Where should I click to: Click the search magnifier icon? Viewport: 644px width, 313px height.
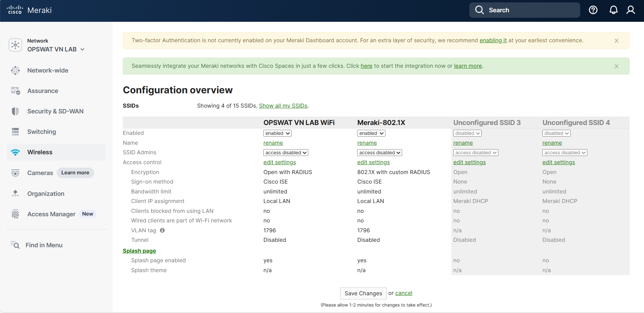[x=480, y=10]
